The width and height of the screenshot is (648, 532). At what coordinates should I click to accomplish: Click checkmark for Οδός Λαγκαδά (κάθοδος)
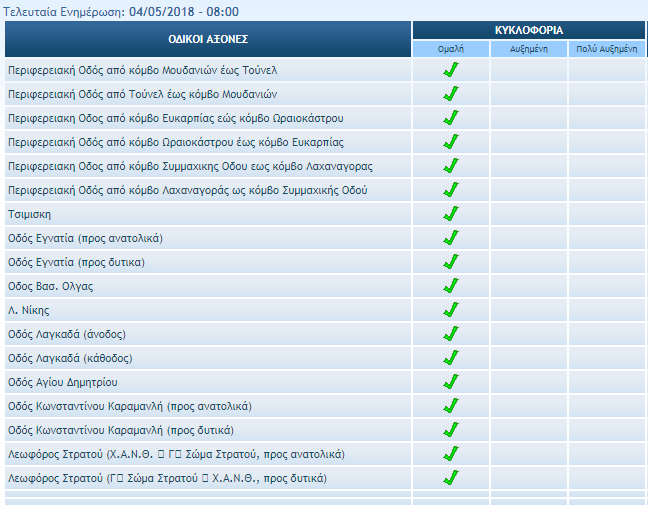point(451,358)
